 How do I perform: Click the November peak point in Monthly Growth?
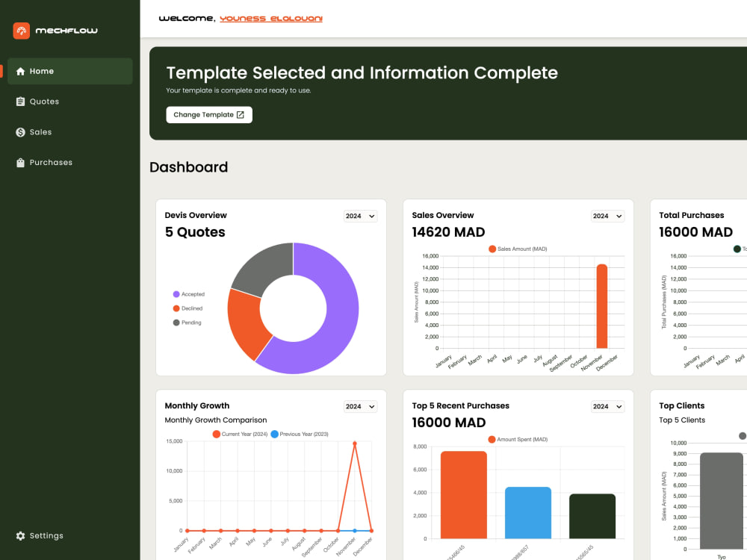(x=355, y=444)
